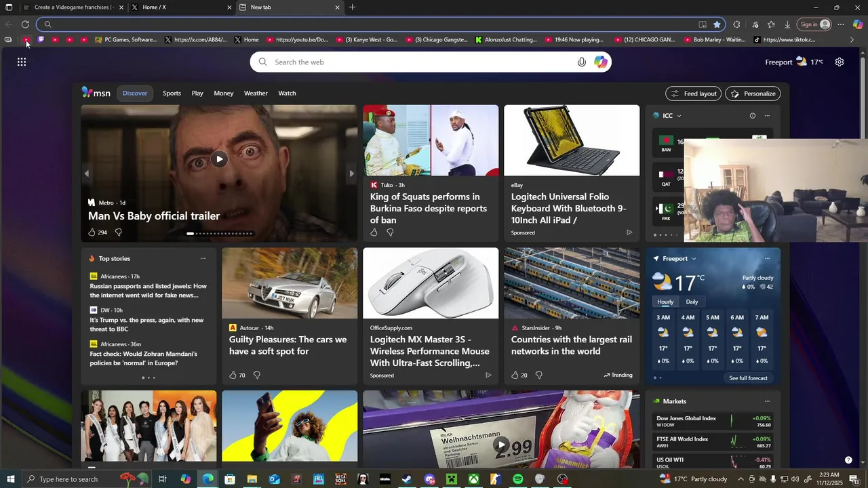Open the browser Extensions puzzle icon
Screen dimensions: 868x488
point(736,24)
